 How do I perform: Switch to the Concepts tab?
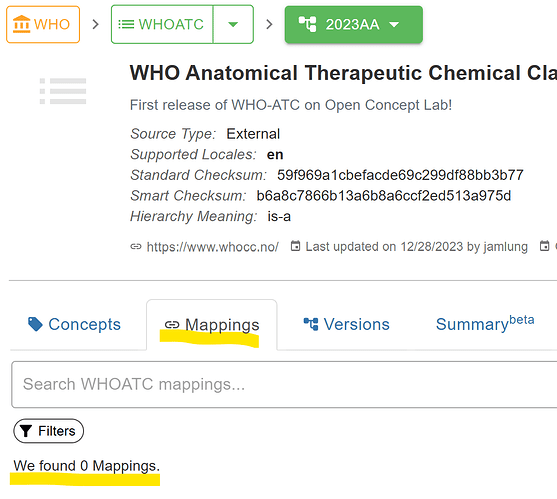point(75,324)
